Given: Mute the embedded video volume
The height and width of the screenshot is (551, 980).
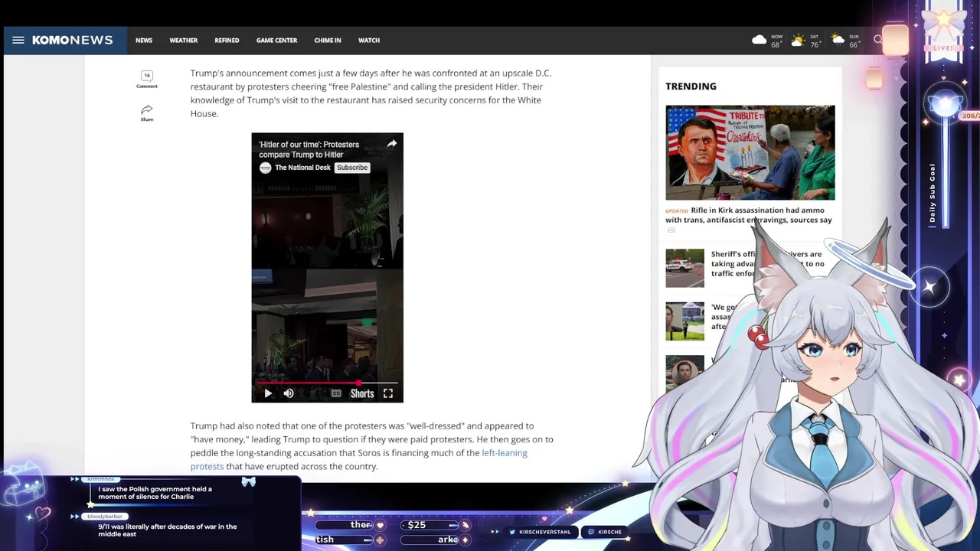Looking at the screenshot, I should [x=289, y=393].
